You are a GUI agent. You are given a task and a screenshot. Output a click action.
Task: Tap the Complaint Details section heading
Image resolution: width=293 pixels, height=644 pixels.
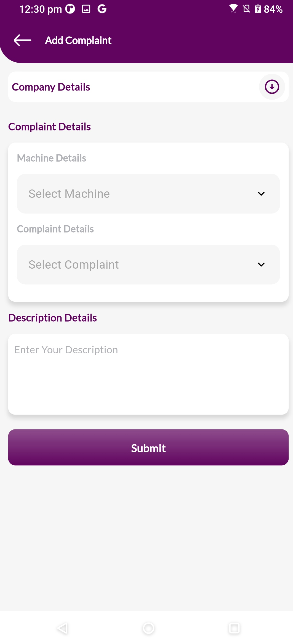pyautogui.click(x=49, y=127)
